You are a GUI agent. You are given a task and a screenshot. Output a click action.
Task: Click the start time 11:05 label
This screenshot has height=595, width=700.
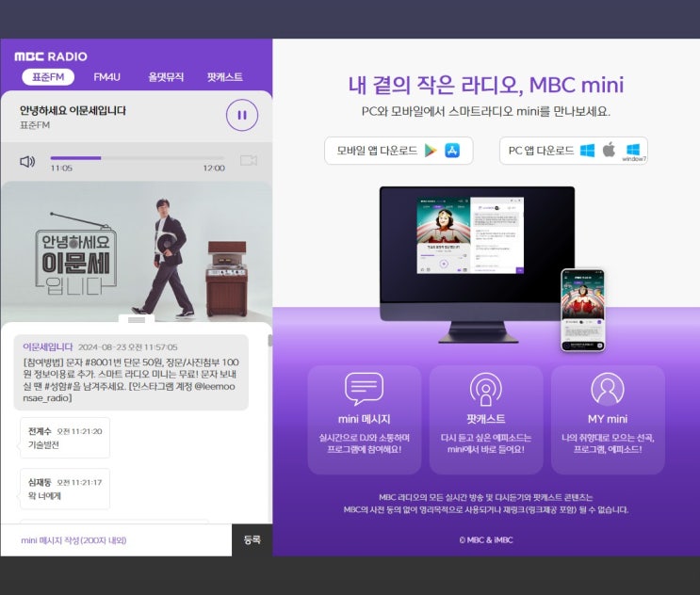point(61,169)
